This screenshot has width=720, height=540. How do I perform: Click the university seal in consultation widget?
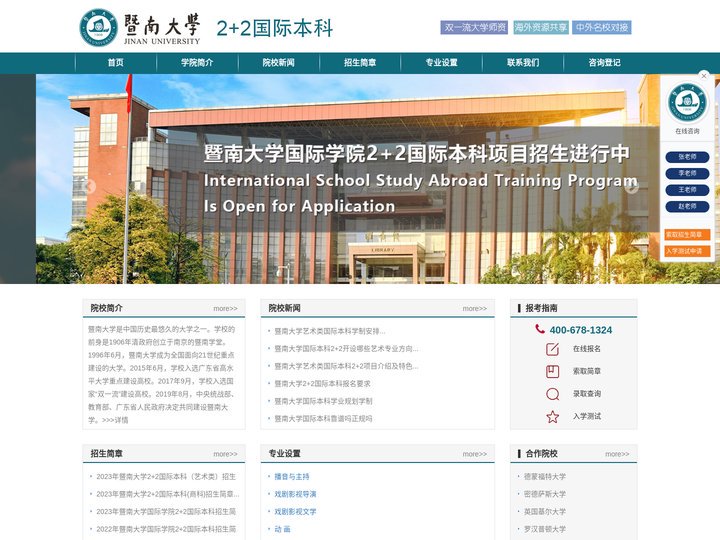click(x=687, y=103)
